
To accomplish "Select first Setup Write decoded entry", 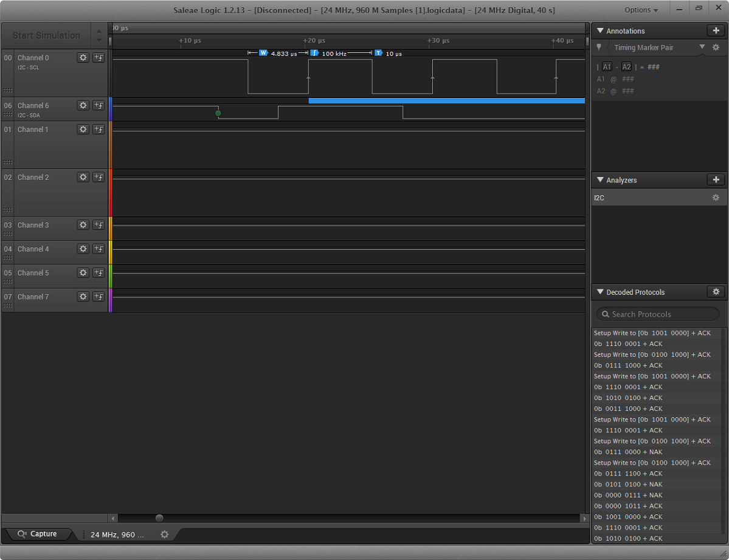I will 652,333.
